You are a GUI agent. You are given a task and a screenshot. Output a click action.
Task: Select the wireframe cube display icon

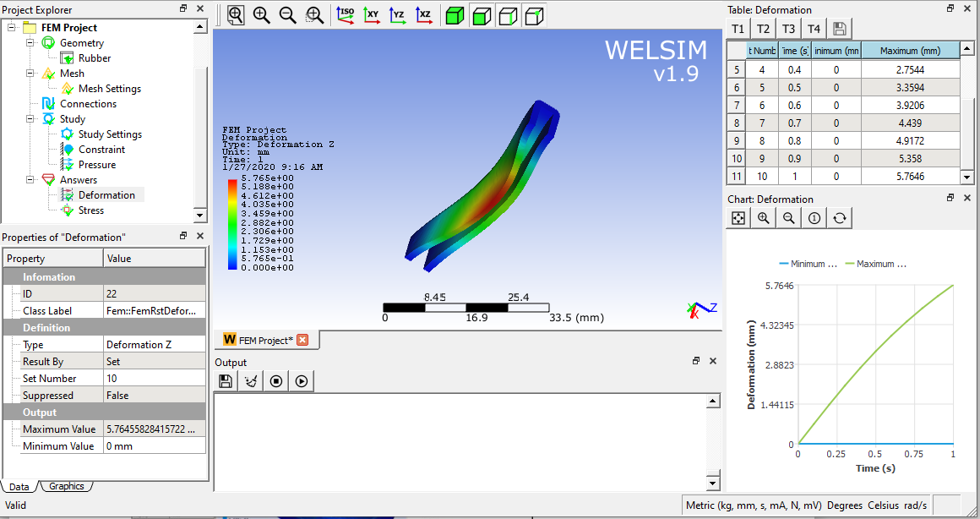[x=508, y=15]
